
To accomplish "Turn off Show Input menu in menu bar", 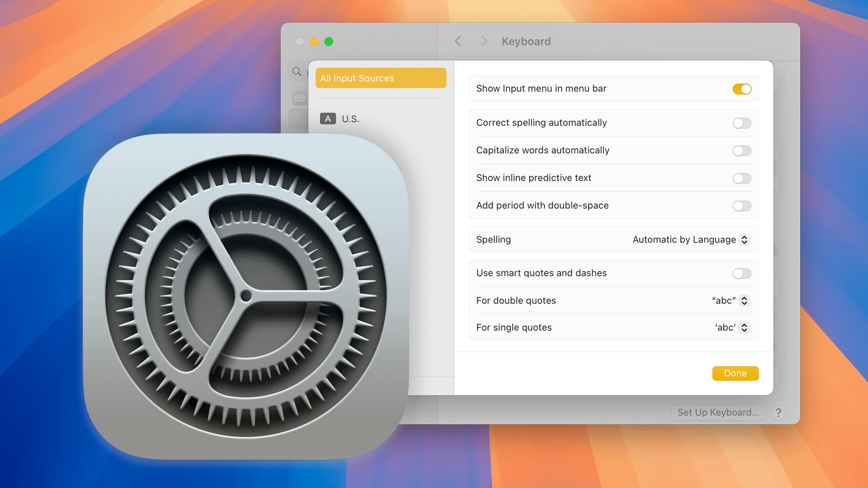I will tap(742, 89).
